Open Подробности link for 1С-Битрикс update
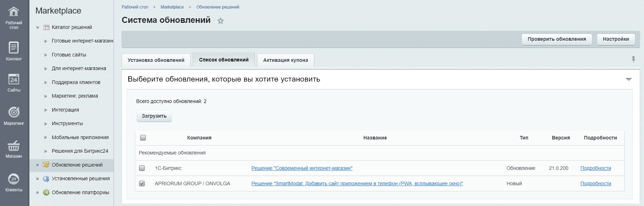The width and height of the screenshot is (644, 206). pyautogui.click(x=595, y=168)
